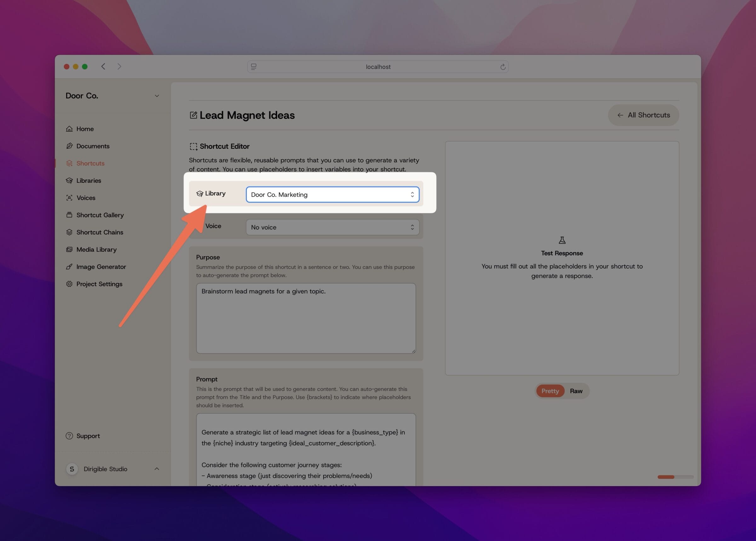
Task: Click All Shortcuts button
Action: coord(643,115)
